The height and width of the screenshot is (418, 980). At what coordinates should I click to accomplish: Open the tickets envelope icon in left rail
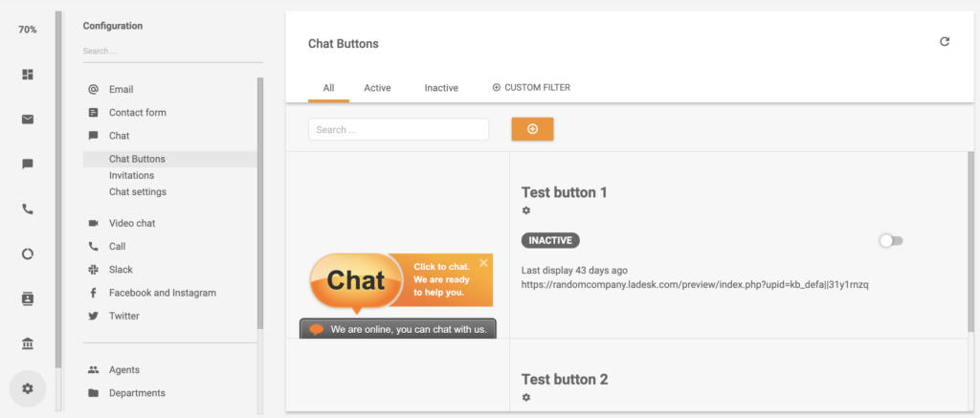point(28,120)
